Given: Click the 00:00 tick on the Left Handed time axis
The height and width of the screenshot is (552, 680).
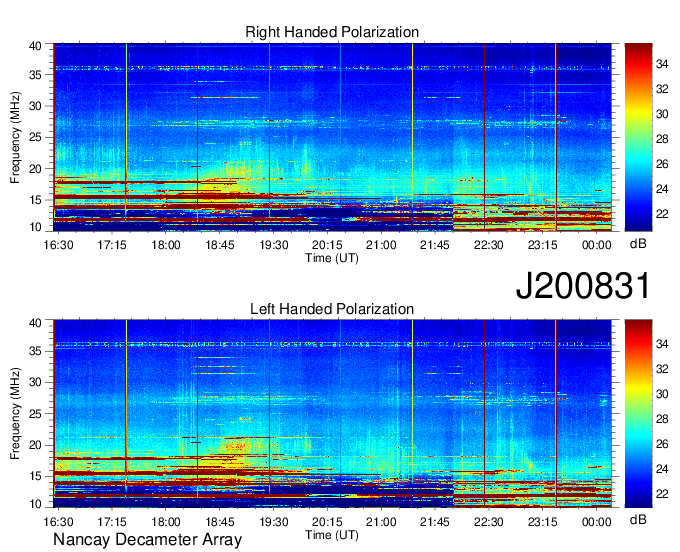Looking at the screenshot, I should tap(597, 522).
